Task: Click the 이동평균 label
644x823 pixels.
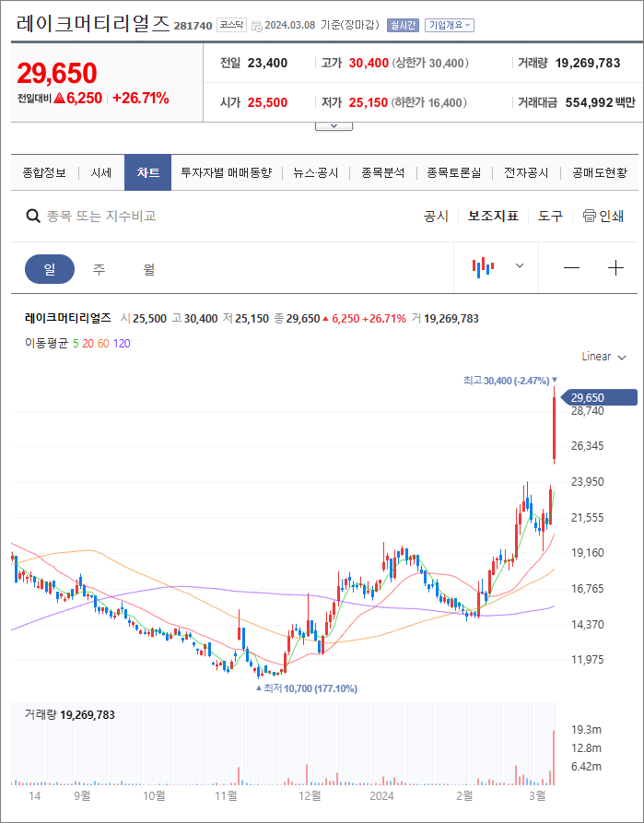Action: (46, 343)
